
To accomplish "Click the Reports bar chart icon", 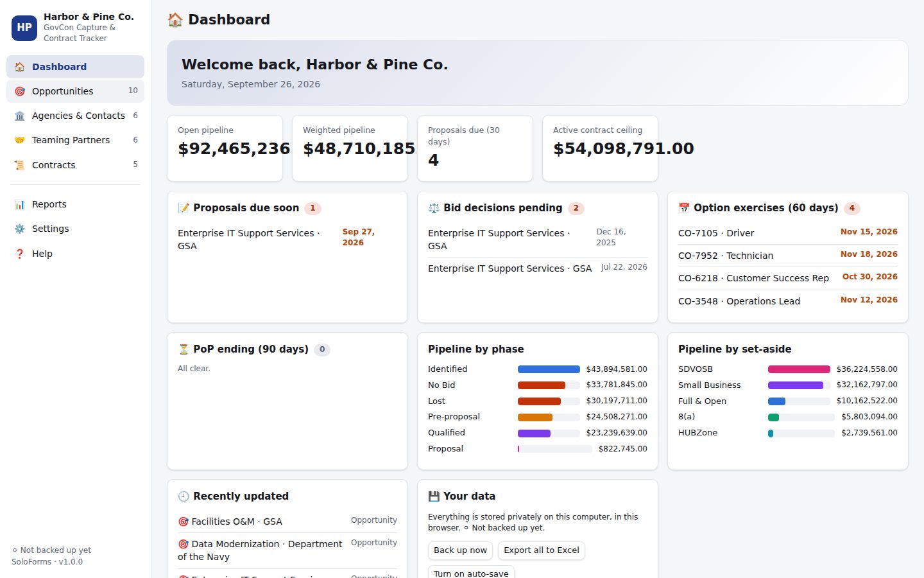I will point(20,204).
